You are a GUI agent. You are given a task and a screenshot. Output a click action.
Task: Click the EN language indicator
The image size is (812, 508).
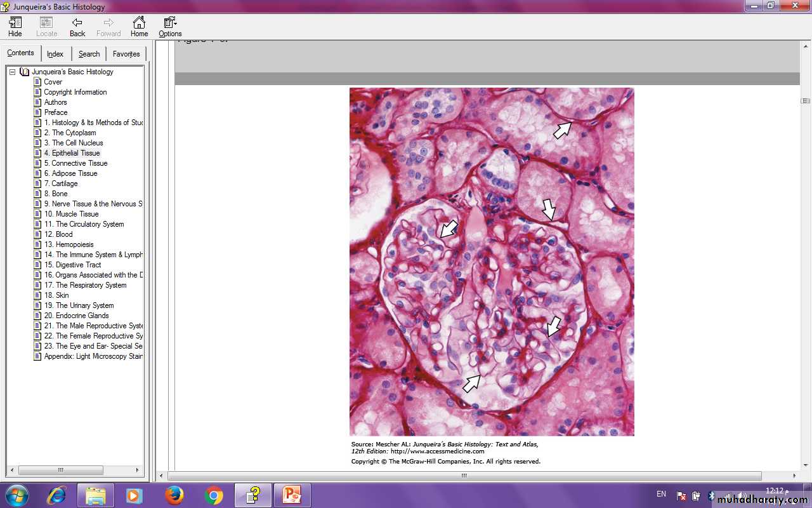tap(661, 494)
